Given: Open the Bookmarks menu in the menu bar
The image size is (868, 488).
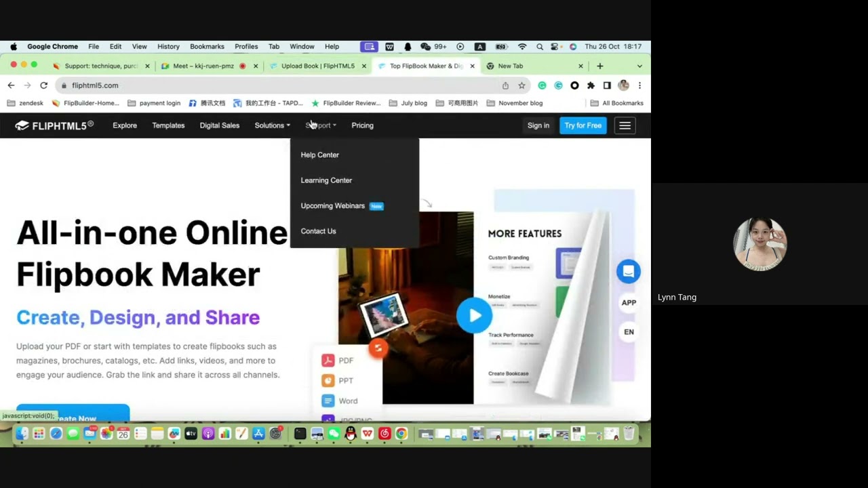Looking at the screenshot, I should (207, 47).
